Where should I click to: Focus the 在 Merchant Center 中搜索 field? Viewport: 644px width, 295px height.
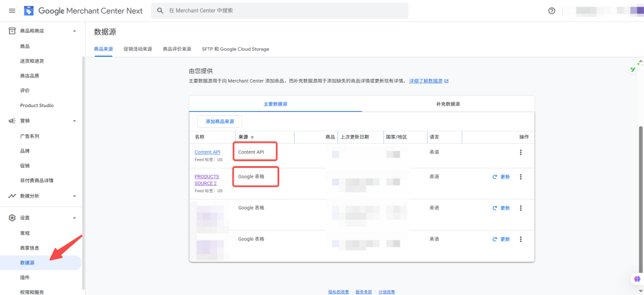pyautogui.click(x=280, y=11)
